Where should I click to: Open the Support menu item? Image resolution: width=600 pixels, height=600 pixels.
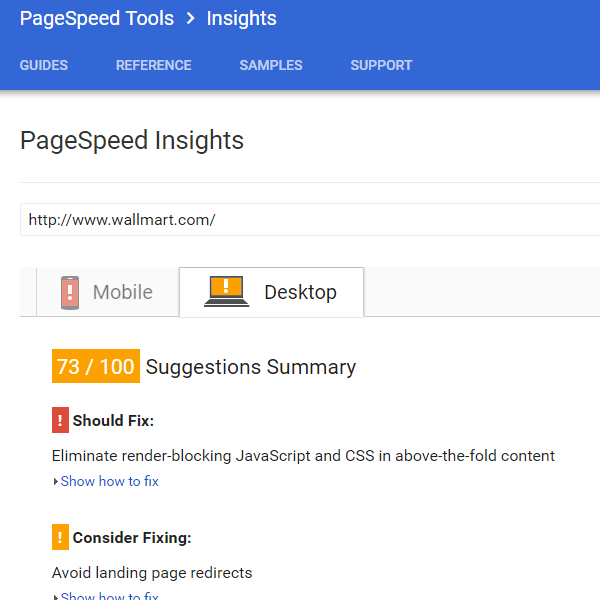tap(382, 65)
